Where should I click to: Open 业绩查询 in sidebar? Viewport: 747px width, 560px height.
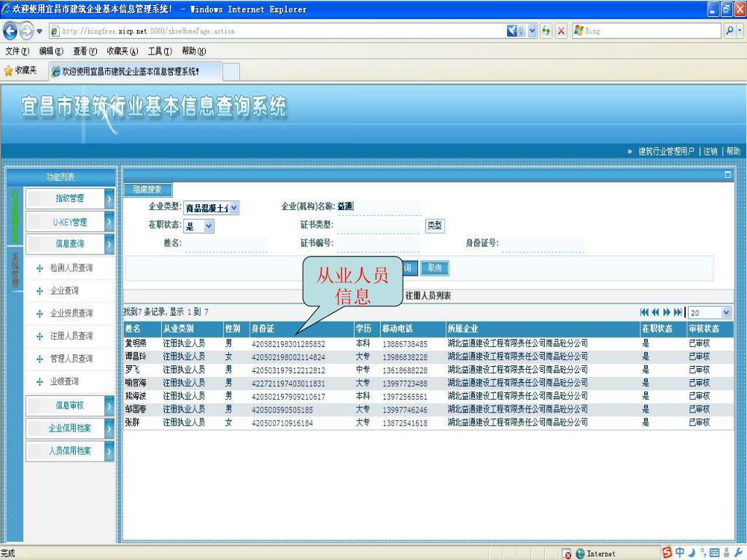pos(64,381)
